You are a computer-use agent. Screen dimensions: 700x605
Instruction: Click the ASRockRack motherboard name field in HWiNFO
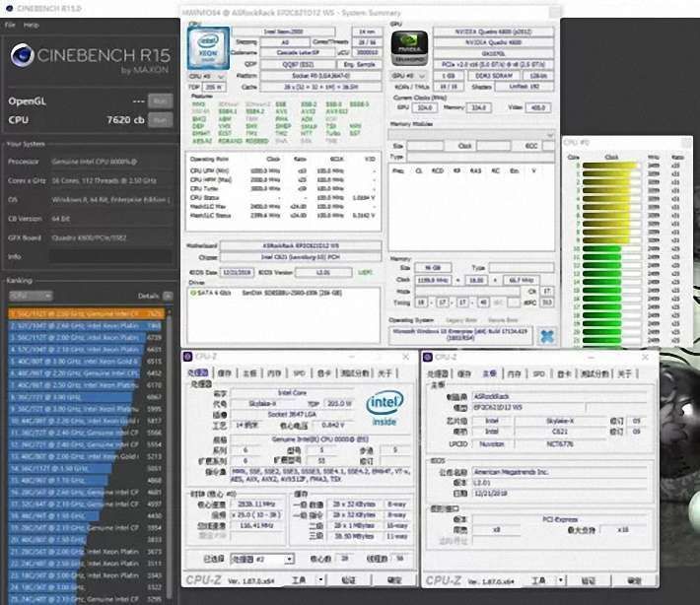click(301, 245)
